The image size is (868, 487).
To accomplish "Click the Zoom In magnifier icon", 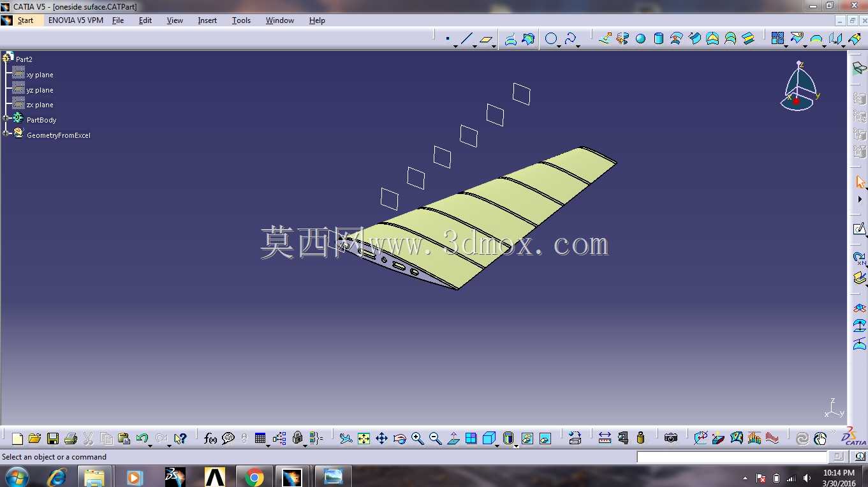I will coord(418,438).
